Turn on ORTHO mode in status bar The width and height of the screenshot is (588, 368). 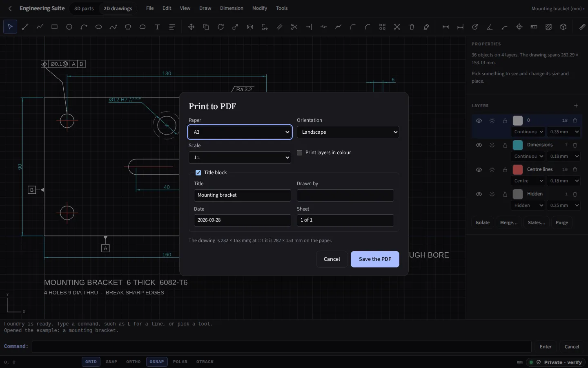(x=134, y=362)
